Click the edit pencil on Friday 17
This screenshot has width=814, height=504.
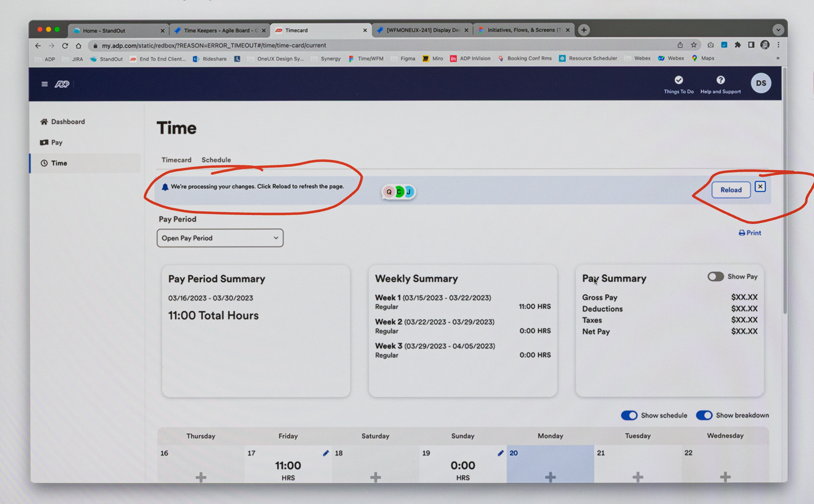point(325,453)
